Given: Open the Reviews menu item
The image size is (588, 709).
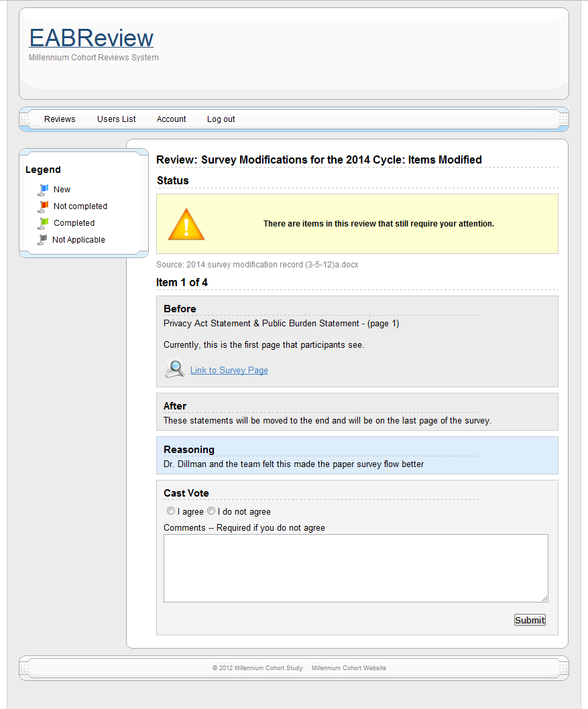Looking at the screenshot, I should 60,119.
